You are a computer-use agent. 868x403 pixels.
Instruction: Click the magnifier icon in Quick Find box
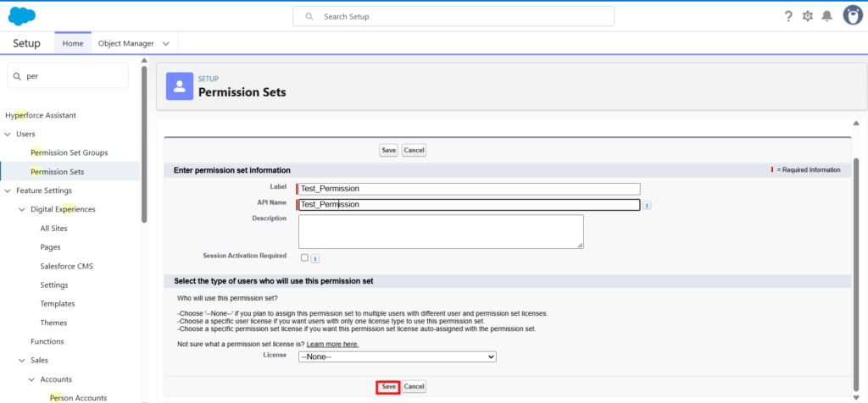tap(17, 76)
